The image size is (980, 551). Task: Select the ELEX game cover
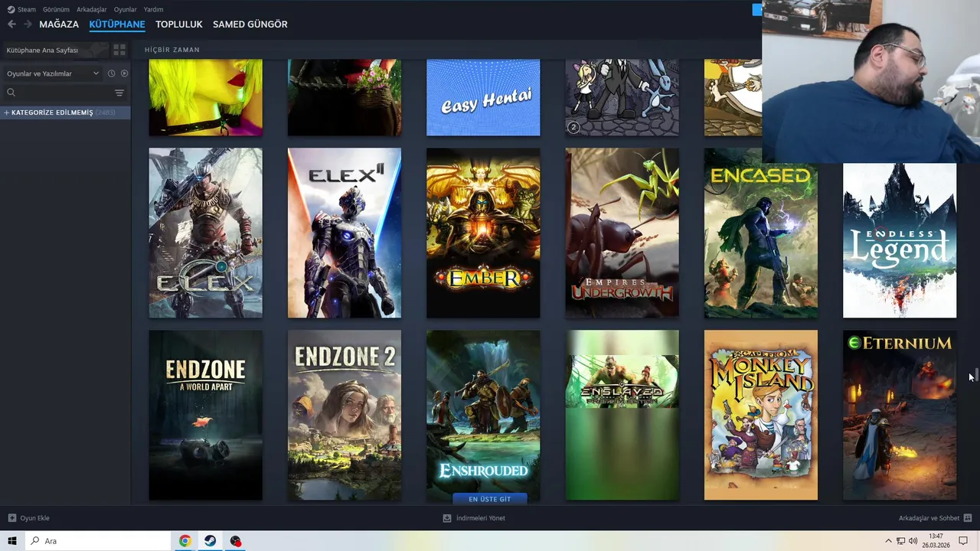point(205,233)
